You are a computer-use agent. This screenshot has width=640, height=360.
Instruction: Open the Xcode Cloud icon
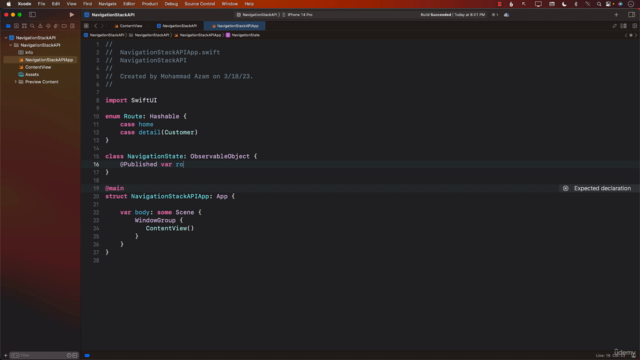click(507, 15)
